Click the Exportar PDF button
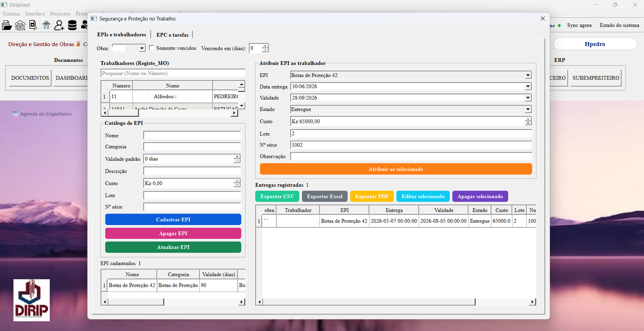Viewport: 644px width, 331px height. pyautogui.click(x=372, y=197)
